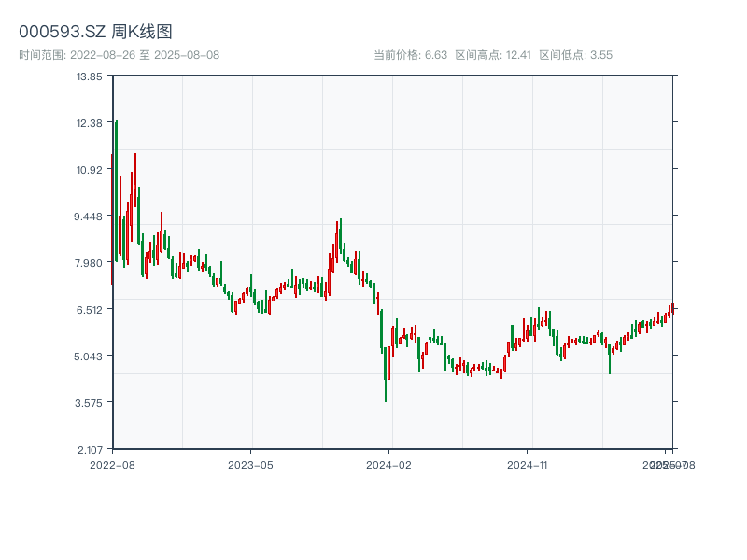Click the 2024-11 x-axis date label
Viewport: 747px width, 560px height.
(529, 464)
